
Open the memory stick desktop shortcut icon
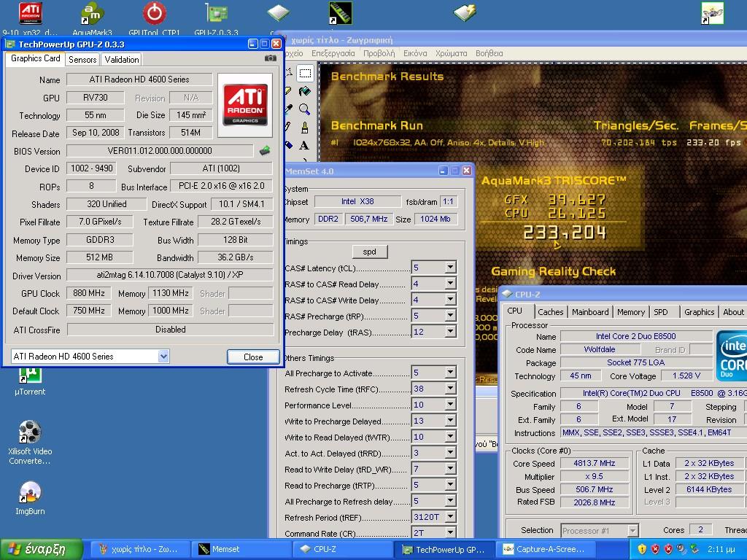340,13
